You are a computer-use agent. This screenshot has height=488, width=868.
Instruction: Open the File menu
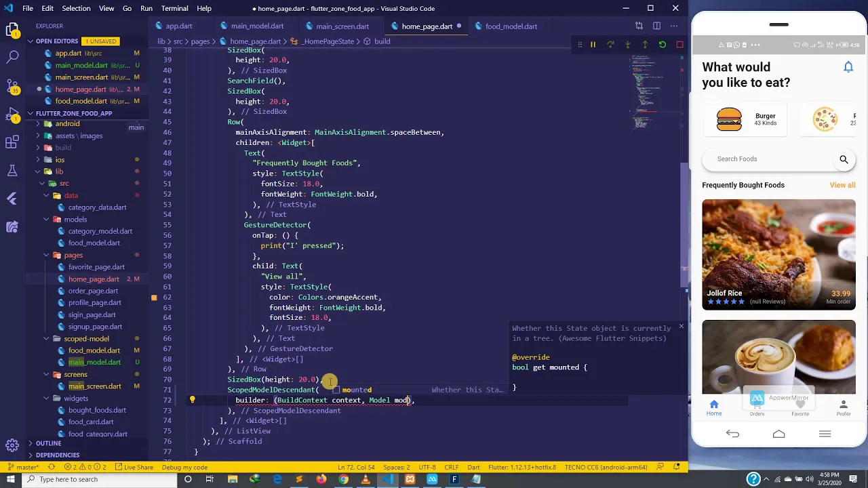(x=28, y=8)
